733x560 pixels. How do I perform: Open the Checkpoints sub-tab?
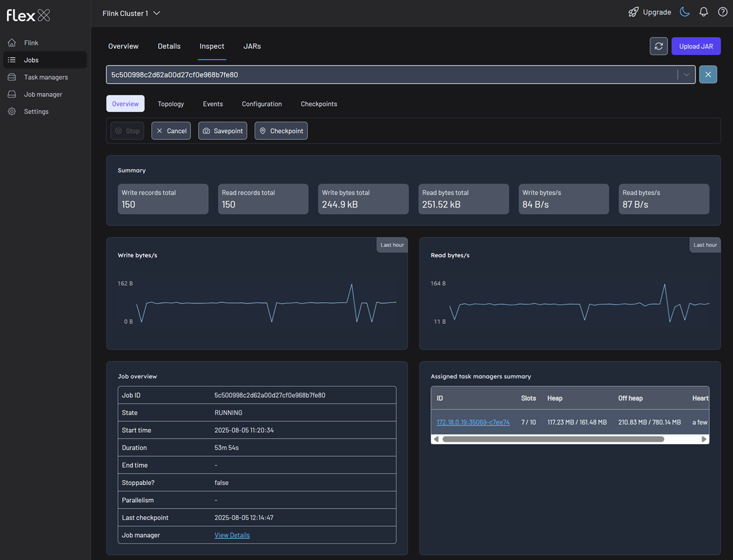coord(319,104)
